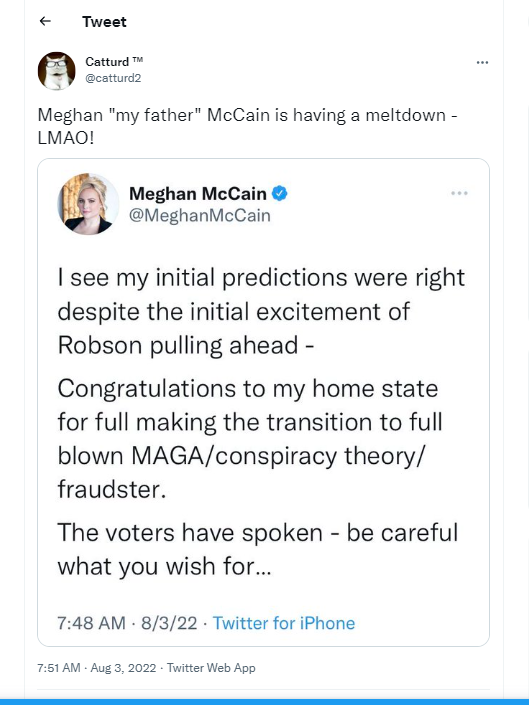Screen dimensions: 529x705
Task: Open Catturd ™ display name
Action: (x=114, y=62)
